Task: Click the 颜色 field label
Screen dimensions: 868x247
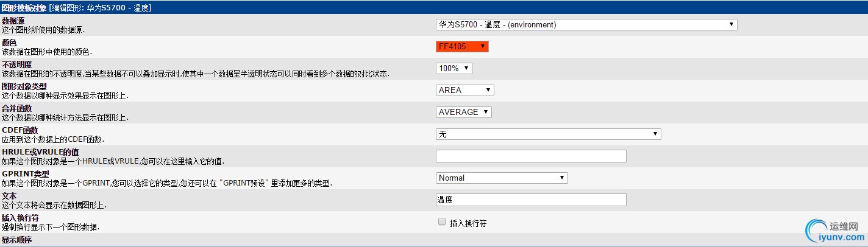Action: click(x=10, y=43)
